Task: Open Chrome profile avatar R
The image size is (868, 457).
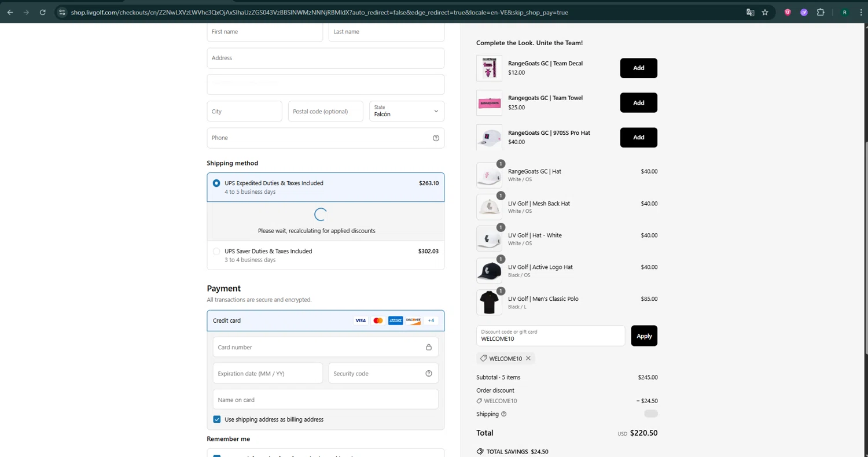Action: coord(845,12)
